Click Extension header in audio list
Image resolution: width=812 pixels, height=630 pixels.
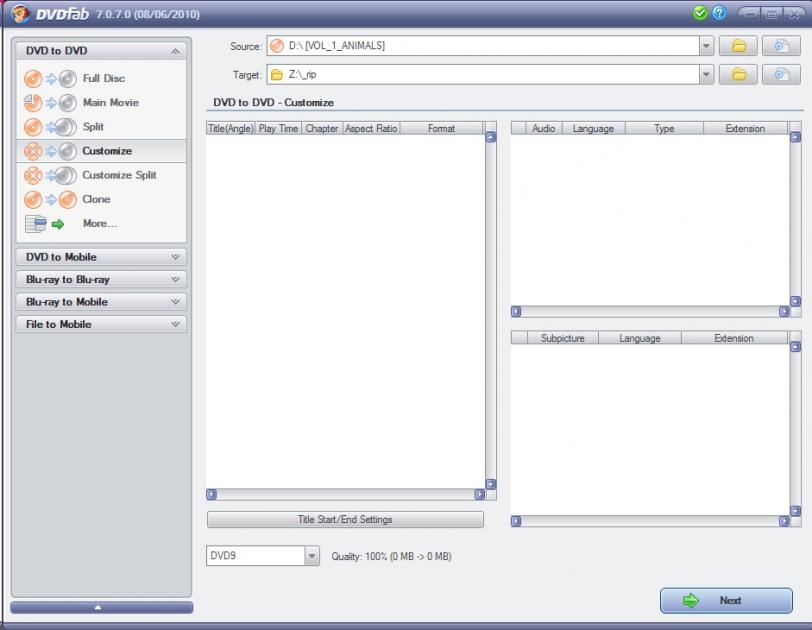[x=745, y=128]
